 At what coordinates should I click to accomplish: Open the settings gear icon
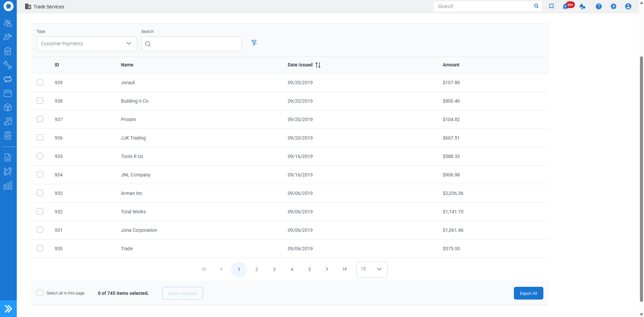pyautogui.click(x=614, y=6)
